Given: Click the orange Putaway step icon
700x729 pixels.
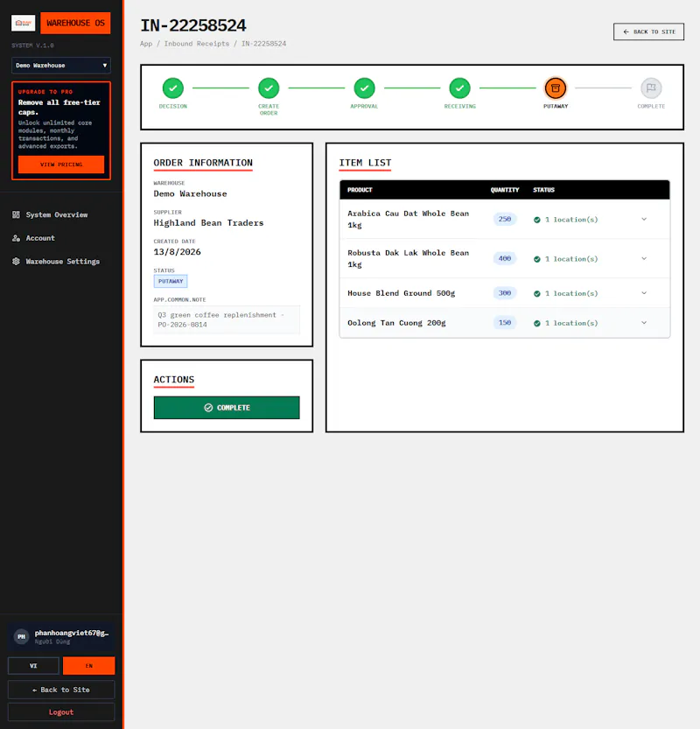Looking at the screenshot, I should tap(556, 88).
